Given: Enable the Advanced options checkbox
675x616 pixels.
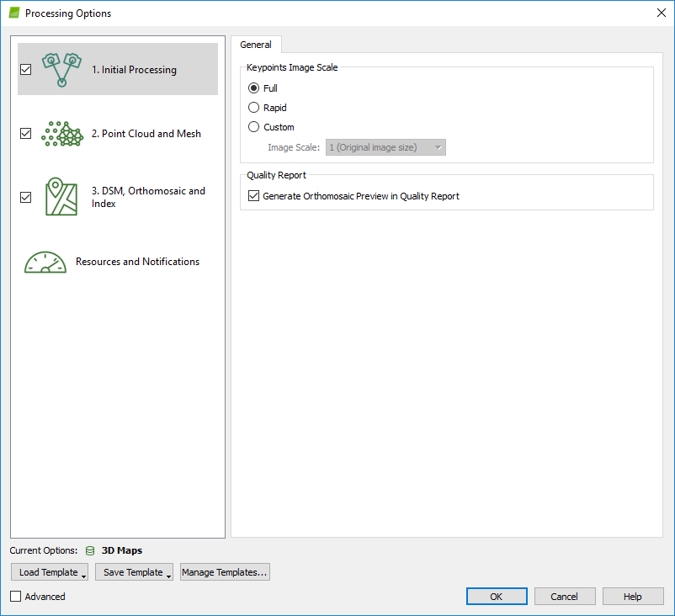Looking at the screenshot, I should click(17, 597).
